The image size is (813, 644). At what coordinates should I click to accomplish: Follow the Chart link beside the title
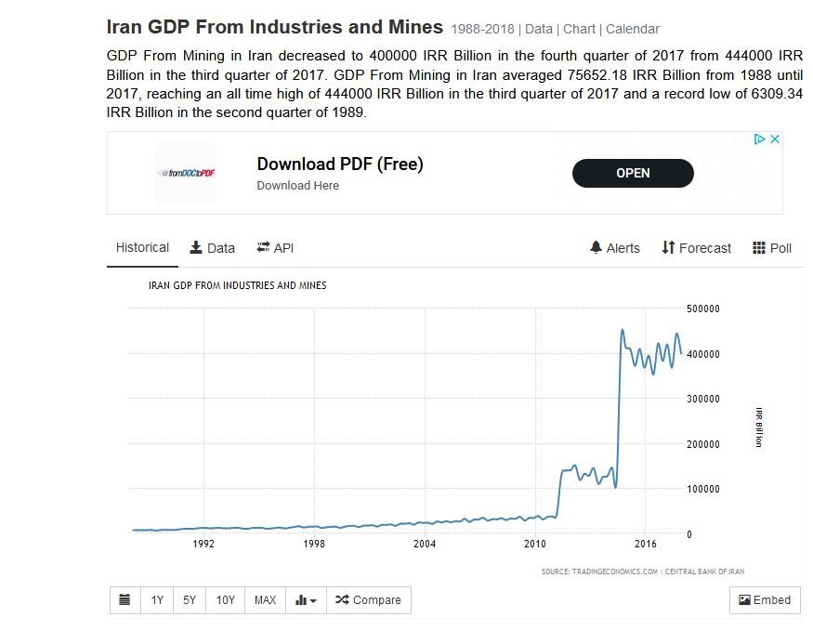(579, 29)
